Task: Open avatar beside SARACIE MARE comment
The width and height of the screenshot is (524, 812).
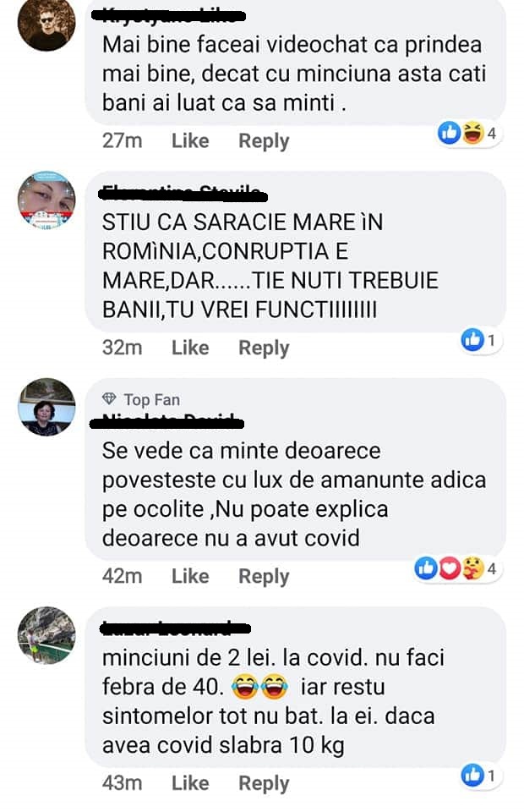Action: (x=46, y=200)
